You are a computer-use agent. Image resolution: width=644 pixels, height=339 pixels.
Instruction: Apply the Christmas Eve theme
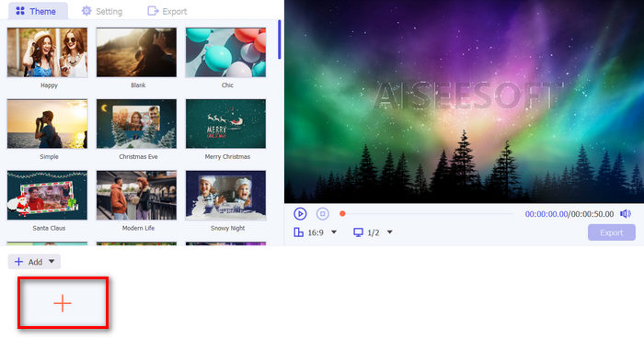(x=136, y=124)
